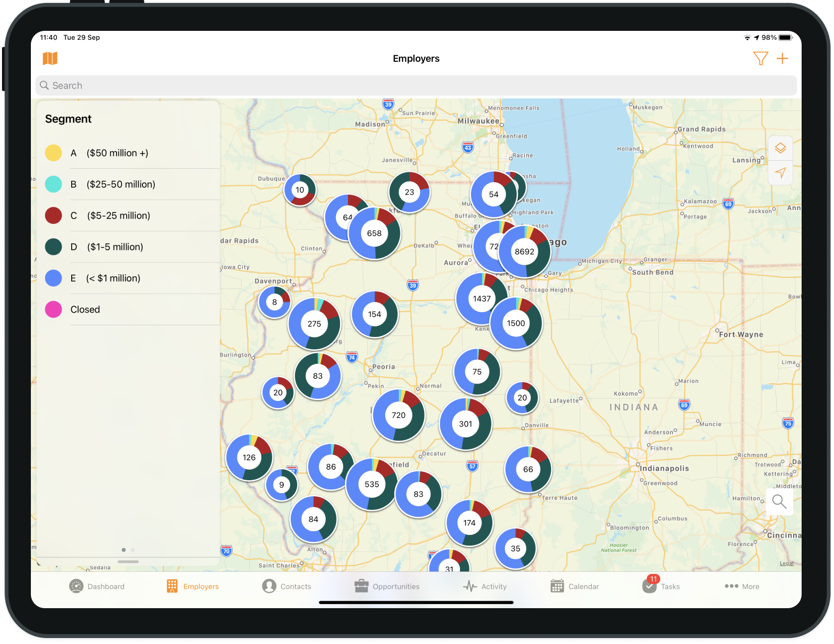
Task: Open the filter funnel icon
Action: (x=760, y=59)
